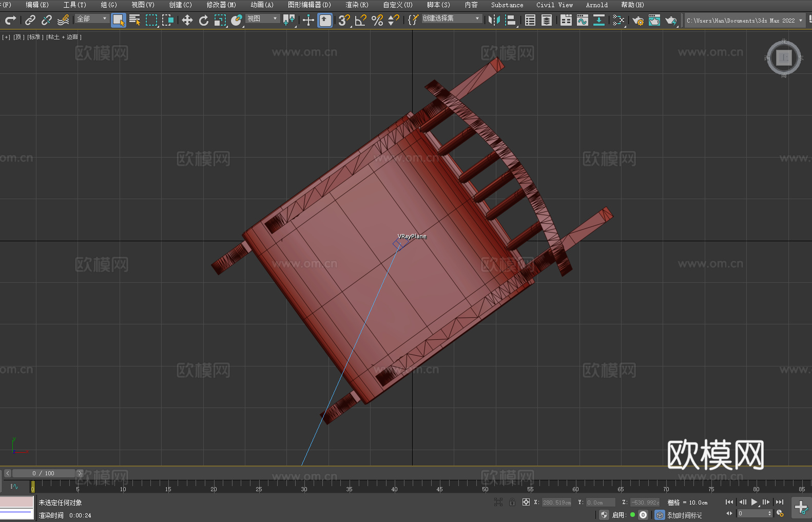
Task: Open 视图(V) menu
Action: click(x=143, y=5)
